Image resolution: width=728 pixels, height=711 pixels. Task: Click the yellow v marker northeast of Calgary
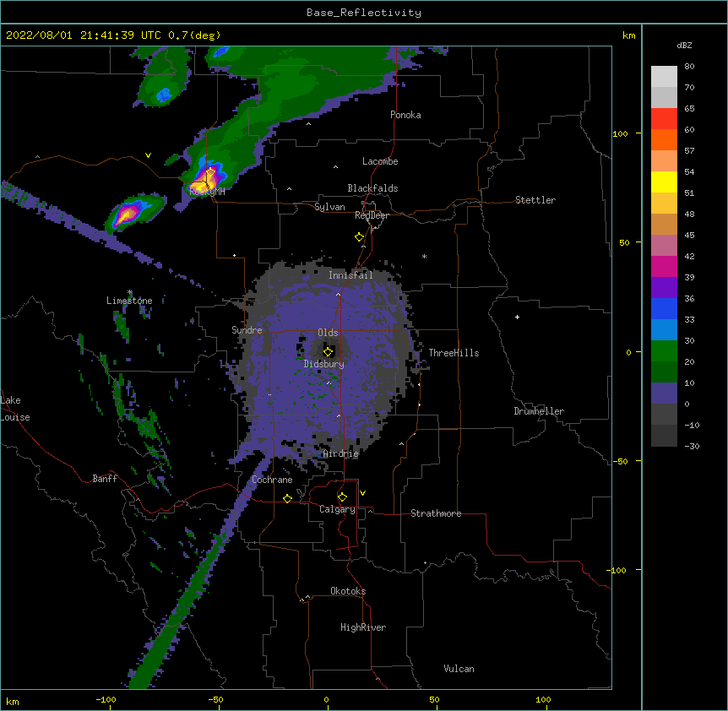tap(362, 493)
